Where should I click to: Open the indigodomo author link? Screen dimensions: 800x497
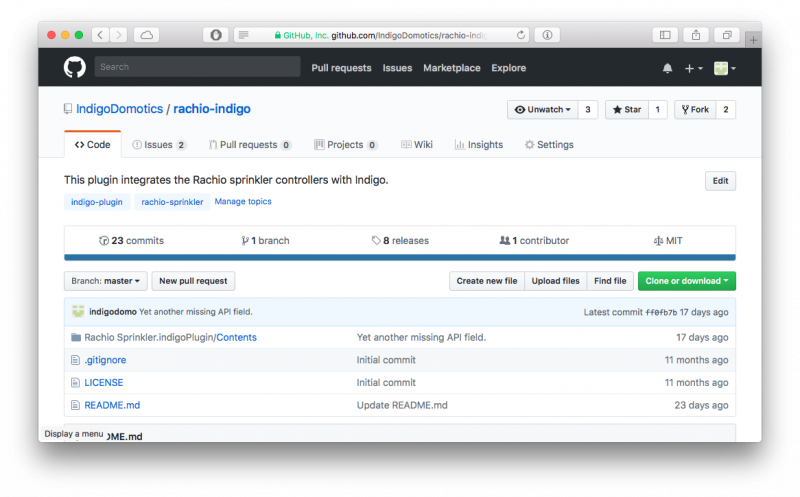[113, 312]
